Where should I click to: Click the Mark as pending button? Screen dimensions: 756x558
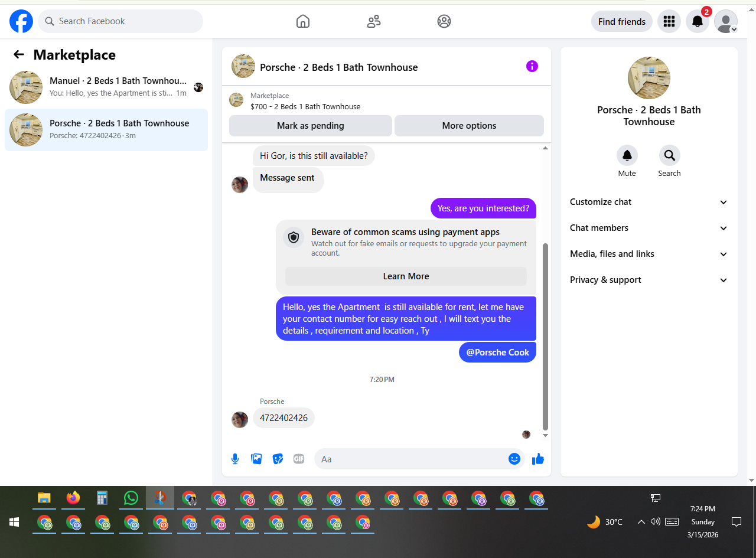pyautogui.click(x=311, y=126)
